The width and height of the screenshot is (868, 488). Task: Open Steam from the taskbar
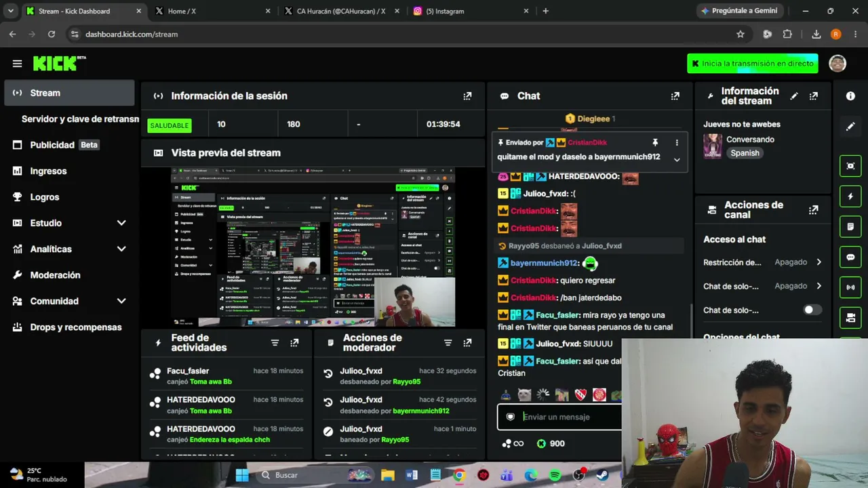pos(602,475)
